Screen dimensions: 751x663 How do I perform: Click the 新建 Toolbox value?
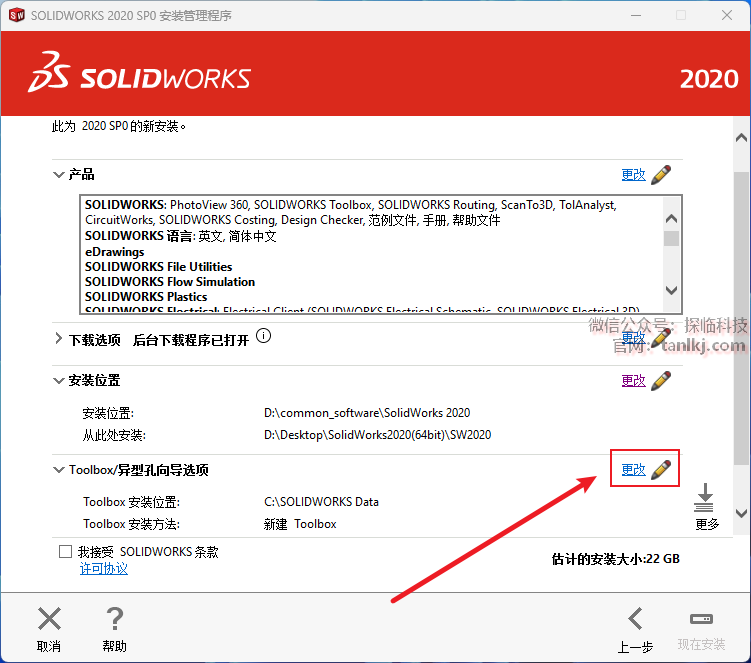[x=300, y=524]
